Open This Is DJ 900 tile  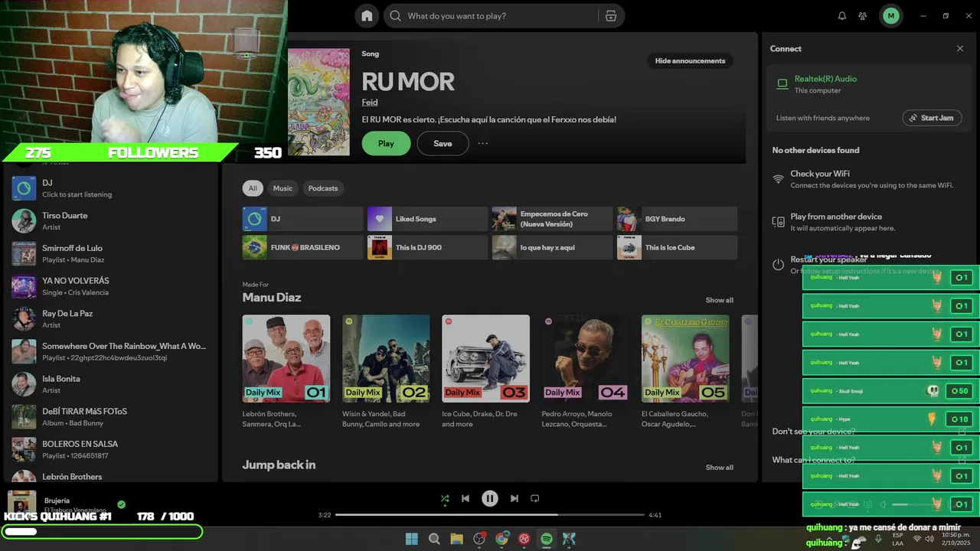coord(427,247)
